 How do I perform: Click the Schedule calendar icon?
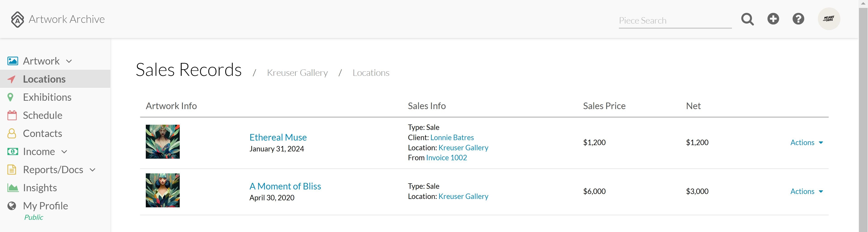pyautogui.click(x=12, y=115)
